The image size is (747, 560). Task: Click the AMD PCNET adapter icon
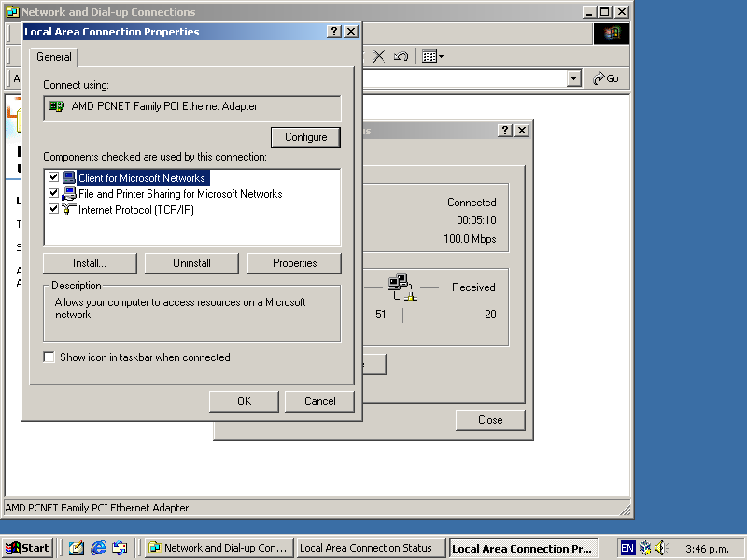pyautogui.click(x=57, y=106)
